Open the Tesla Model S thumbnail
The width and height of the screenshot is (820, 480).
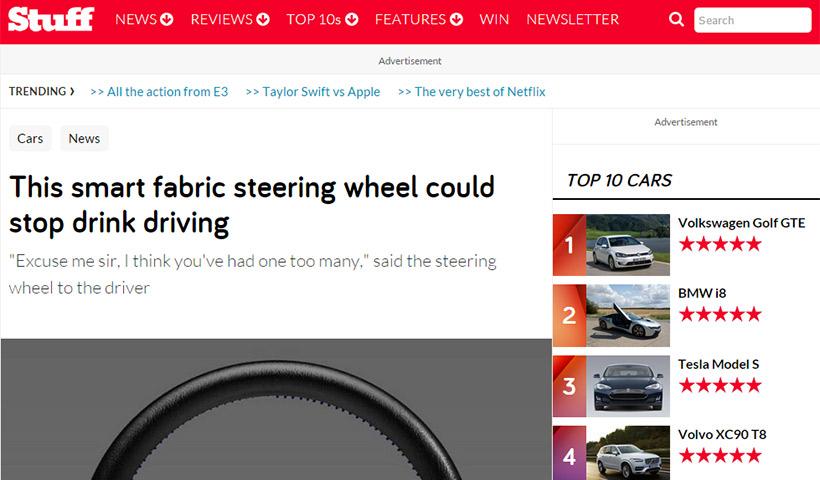pyautogui.click(x=628, y=386)
